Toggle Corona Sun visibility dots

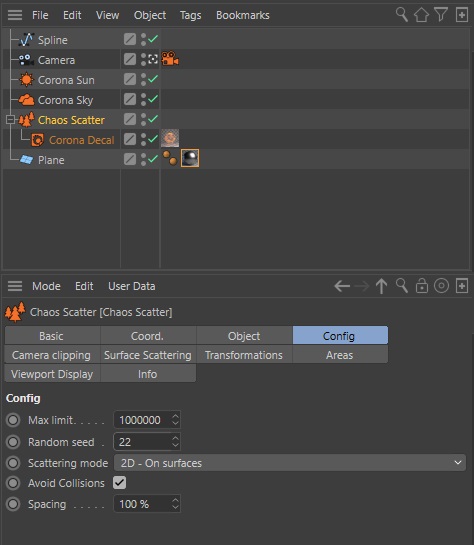tap(143, 79)
